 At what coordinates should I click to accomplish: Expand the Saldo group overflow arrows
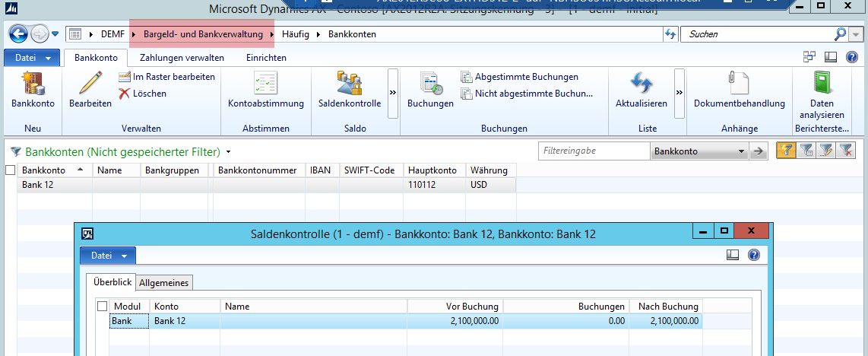[x=394, y=92]
